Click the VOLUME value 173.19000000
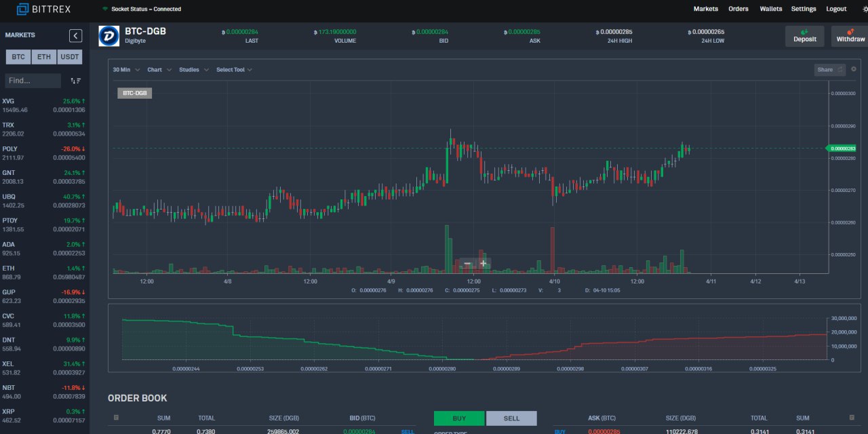The height and width of the screenshot is (434, 868). pyautogui.click(x=337, y=32)
